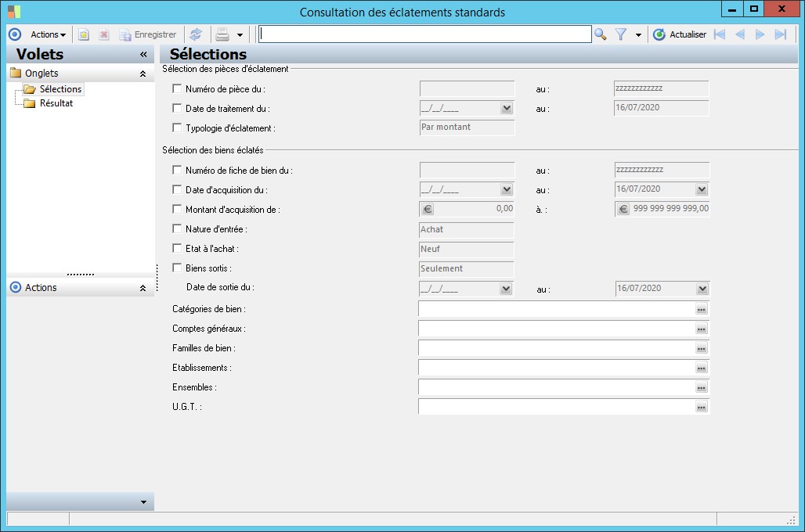Open the Actions dropdown menu in the toolbar
Viewport: 805px width, 532px height.
click(48, 34)
